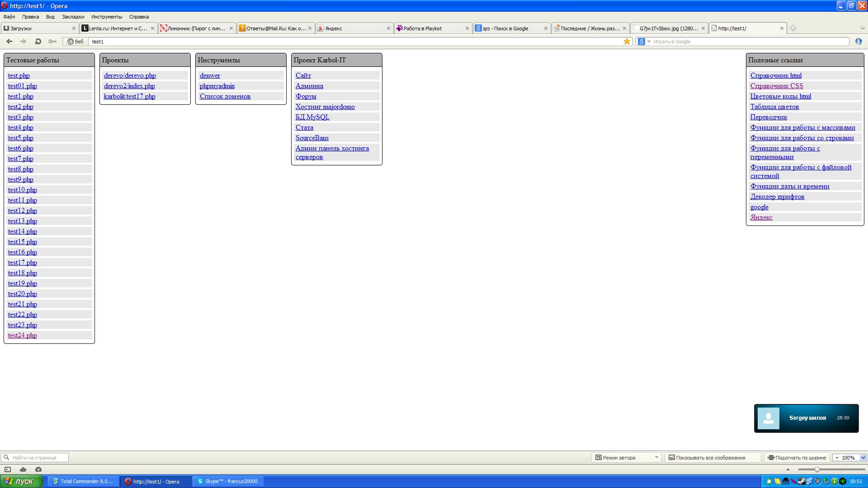
Task: Click the Steam tray icon
Action: click(x=802, y=481)
